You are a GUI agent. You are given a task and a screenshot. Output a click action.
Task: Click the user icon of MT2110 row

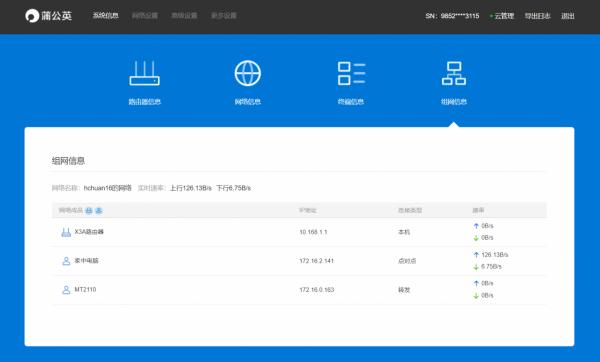[66, 290]
